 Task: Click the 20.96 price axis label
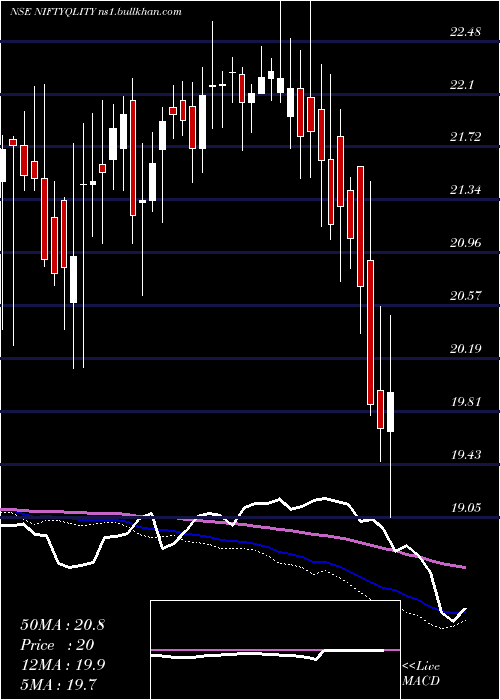pos(465,243)
